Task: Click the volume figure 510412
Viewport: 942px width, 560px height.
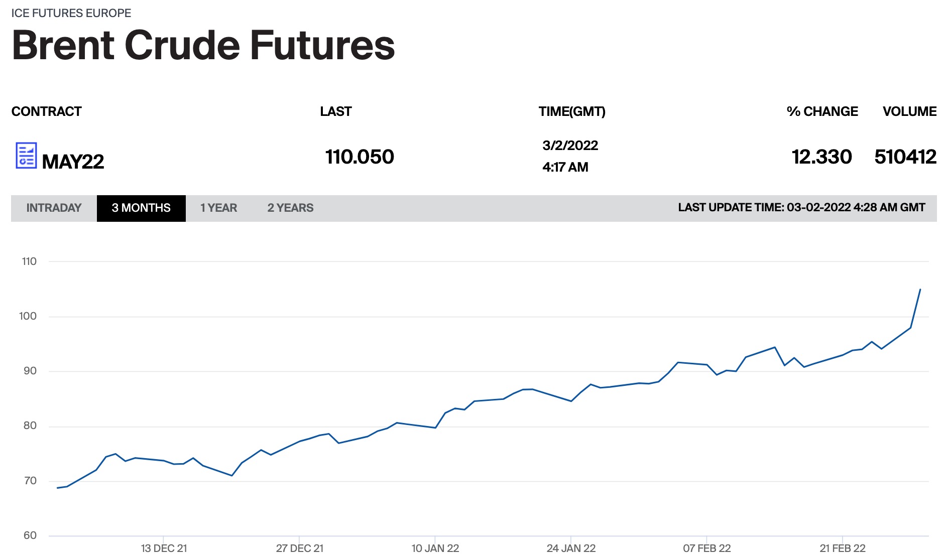Action: click(905, 157)
